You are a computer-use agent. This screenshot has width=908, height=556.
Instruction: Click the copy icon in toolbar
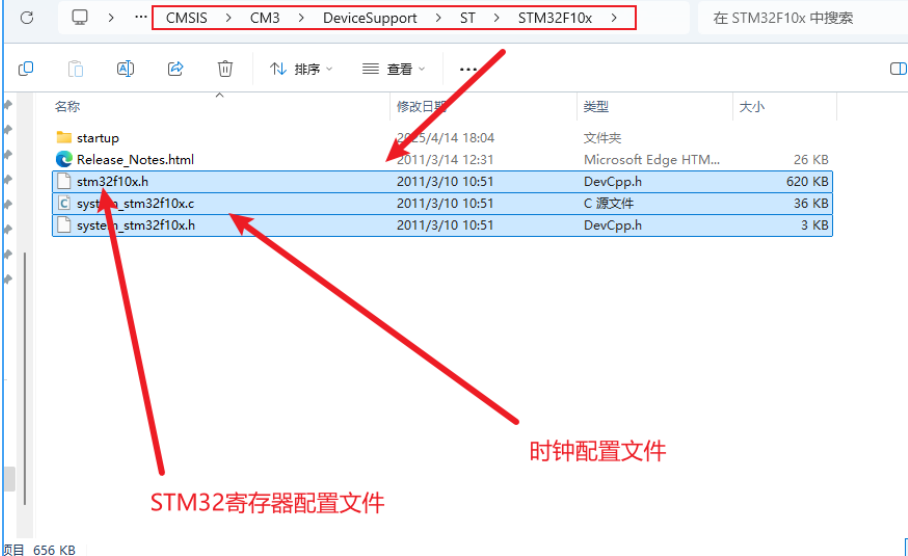click(x=25, y=69)
